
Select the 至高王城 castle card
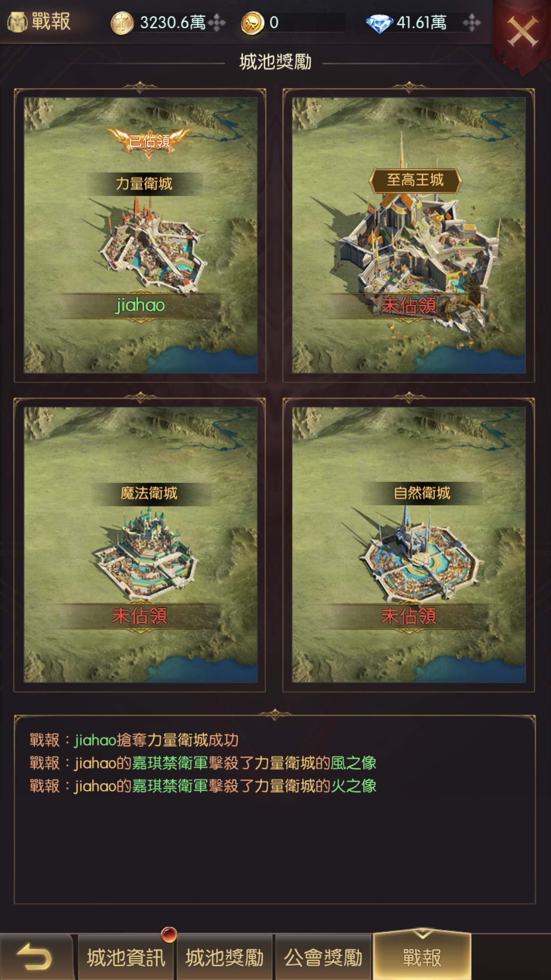click(409, 235)
